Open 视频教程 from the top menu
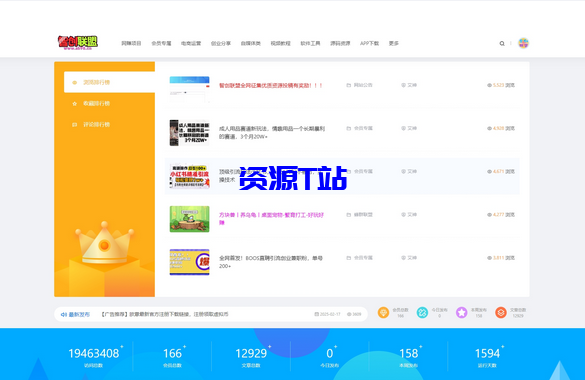The width and height of the screenshot is (585, 380). (x=281, y=44)
